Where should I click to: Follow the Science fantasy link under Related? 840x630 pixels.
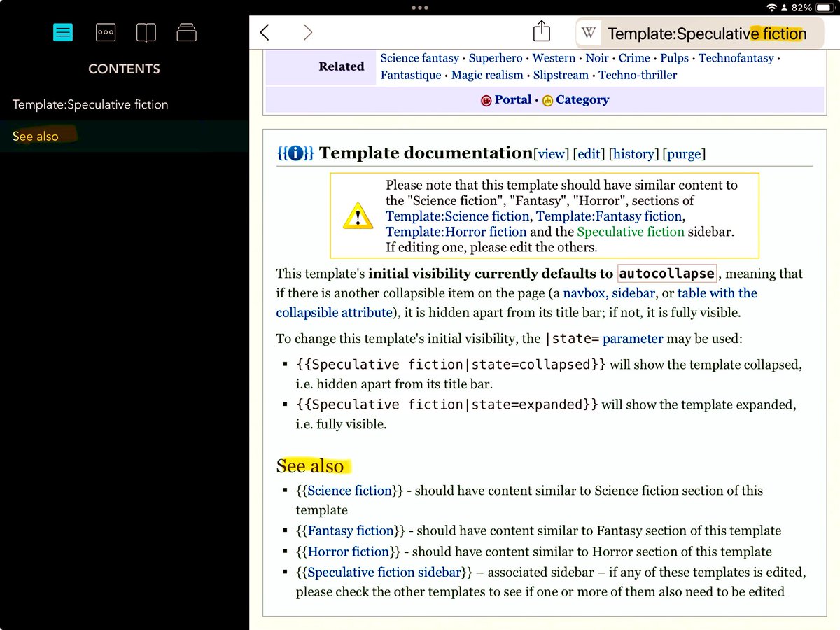tap(420, 58)
